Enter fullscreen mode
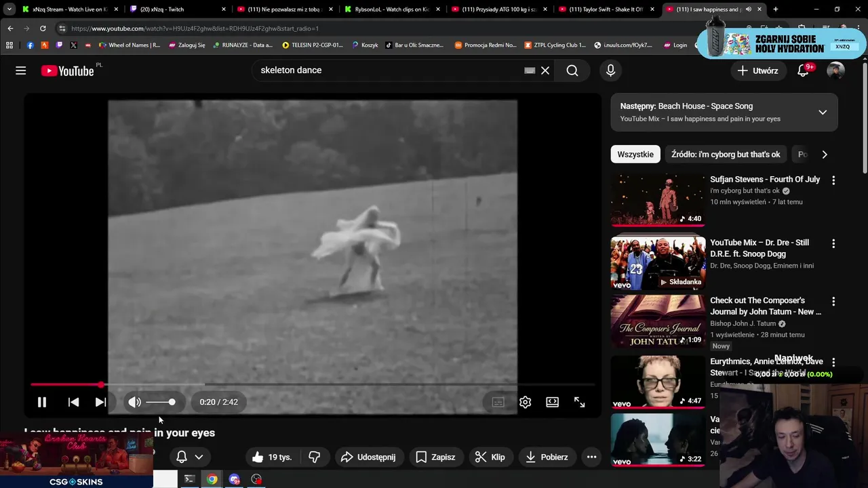 click(x=579, y=402)
